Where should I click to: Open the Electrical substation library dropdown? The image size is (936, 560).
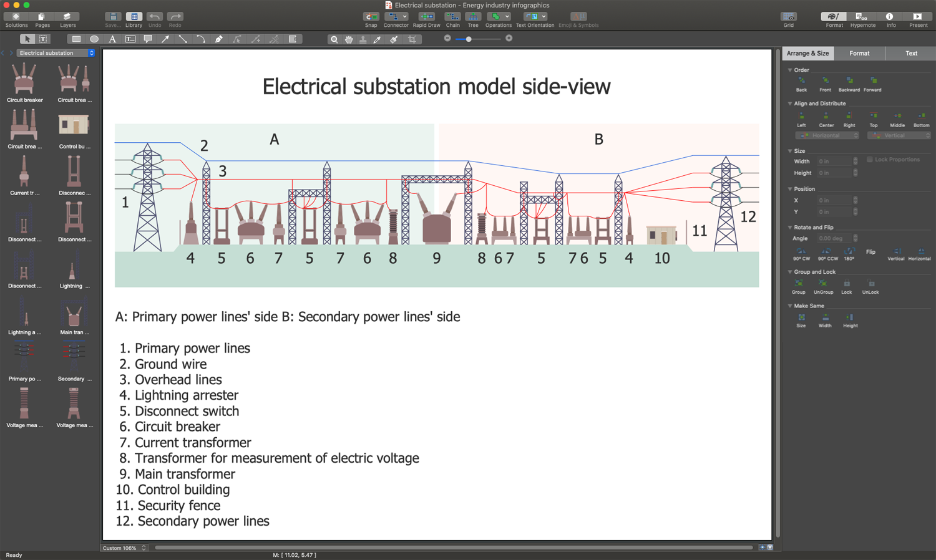tap(56, 53)
